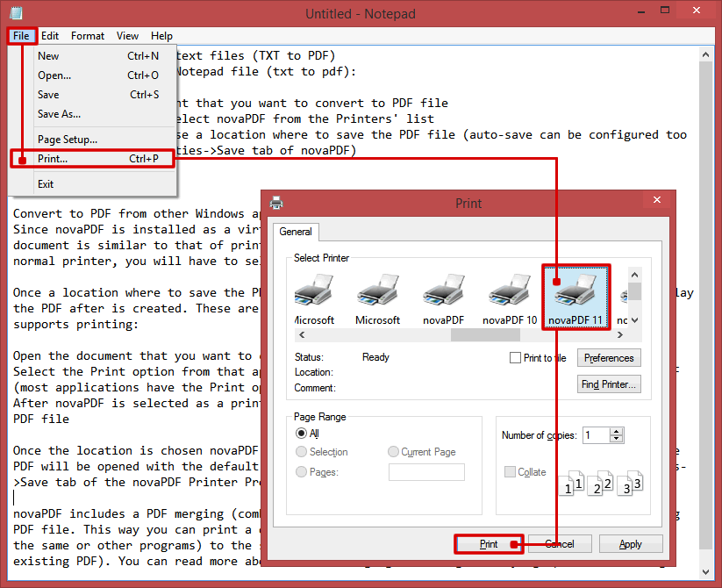Click the Notepad scrollbar up arrow

(x=706, y=54)
